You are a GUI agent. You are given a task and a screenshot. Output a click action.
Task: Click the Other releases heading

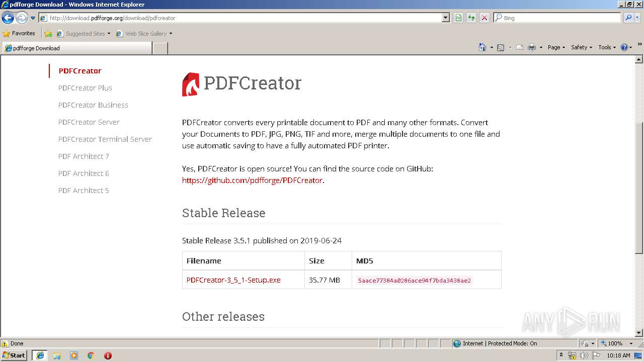223,317
